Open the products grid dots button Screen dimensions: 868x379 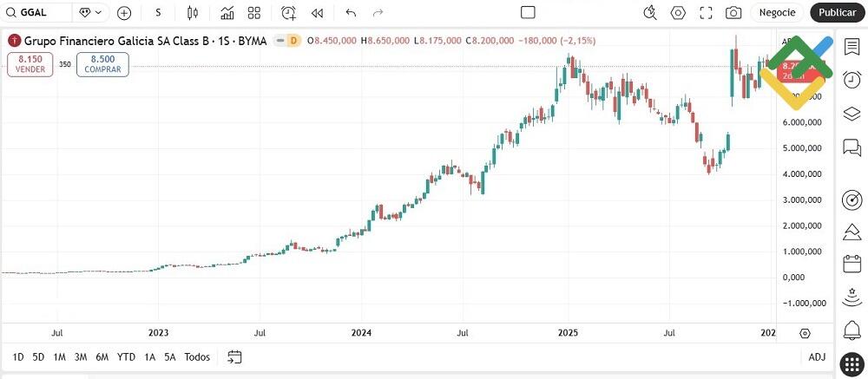click(x=852, y=363)
